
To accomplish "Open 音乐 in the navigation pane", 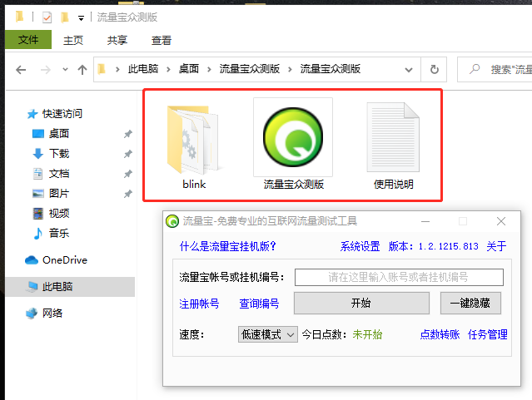I will [x=59, y=233].
